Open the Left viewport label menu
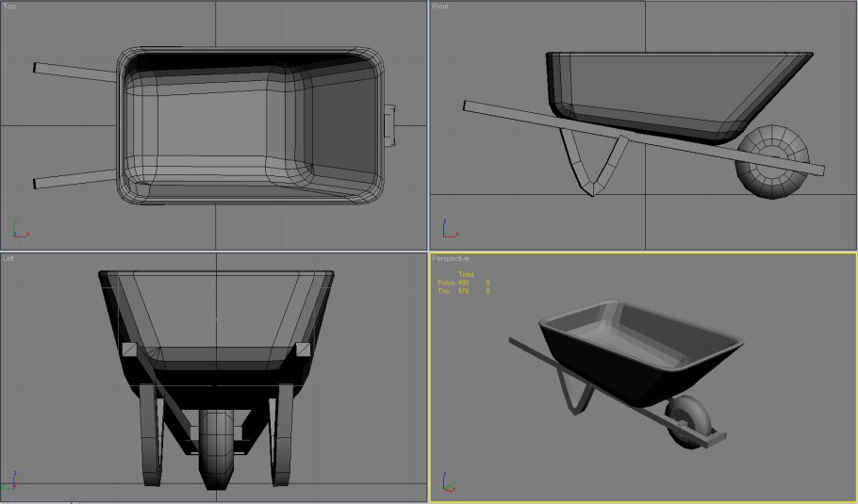The height and width of the screenshot is (504, 858). pos(8,258)
